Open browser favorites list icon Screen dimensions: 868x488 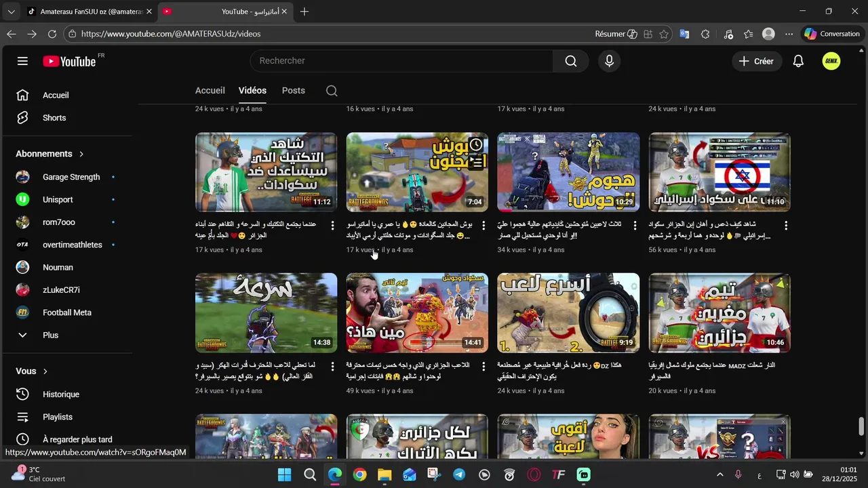pos(748,34)
